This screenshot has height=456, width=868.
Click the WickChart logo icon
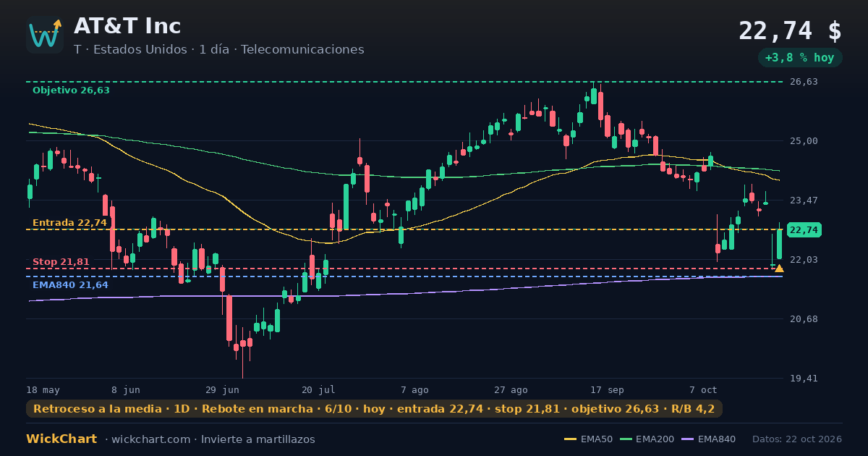pyautogui.click(x=45, y=35)
